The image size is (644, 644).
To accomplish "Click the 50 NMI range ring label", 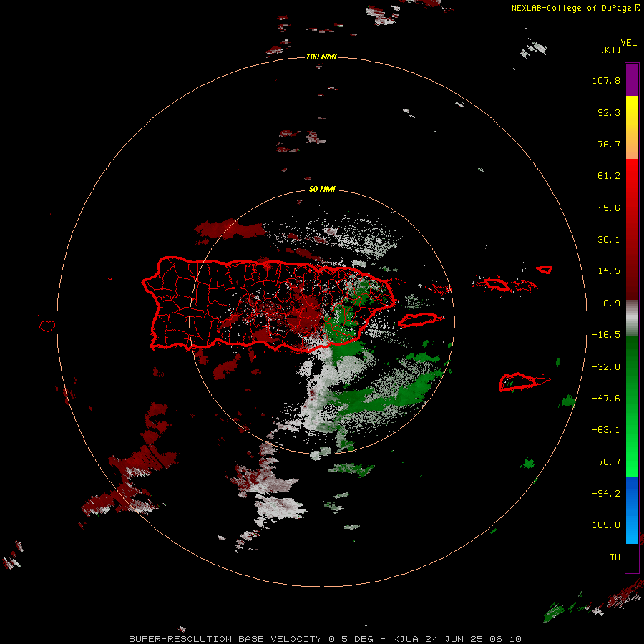I will point(322,190).
